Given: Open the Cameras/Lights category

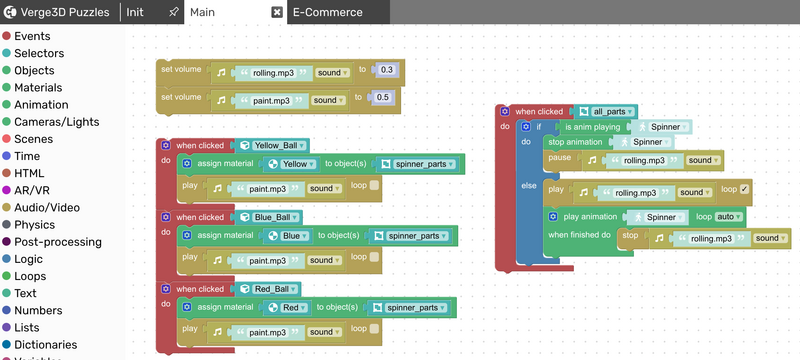Looking at the screenshot, I should point(56,122).
